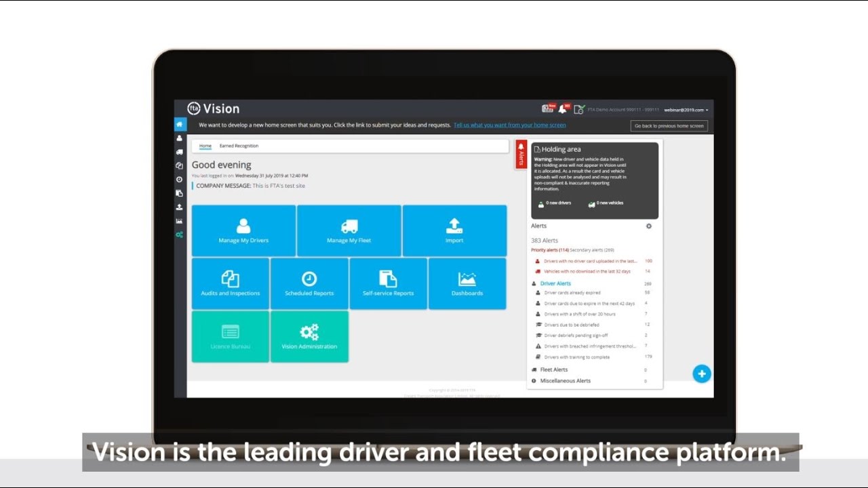The width and height of the screenshot is (868, 488).
Task: Expand the Fleet Alerts section
Action: (x=554, y=369)
